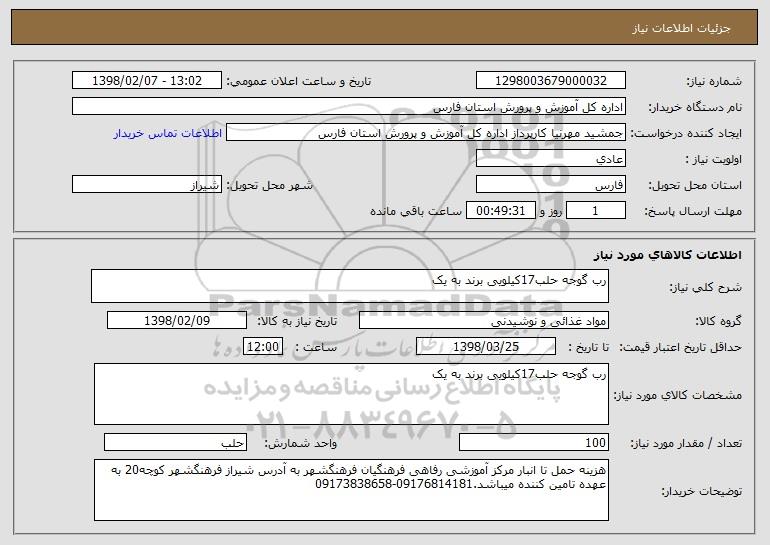Click the label ساعت beside the 12:00 field
This screenshot has width=770, height=545.
pos(316,348)
